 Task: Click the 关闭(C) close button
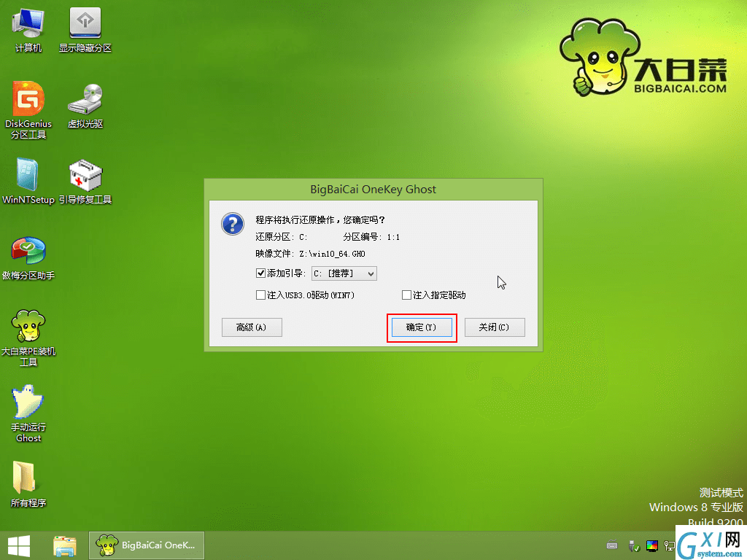click(x=495, y=327)
